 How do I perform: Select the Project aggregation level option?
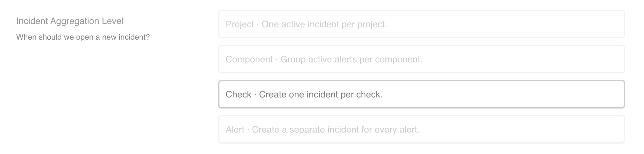pos(421,24)
